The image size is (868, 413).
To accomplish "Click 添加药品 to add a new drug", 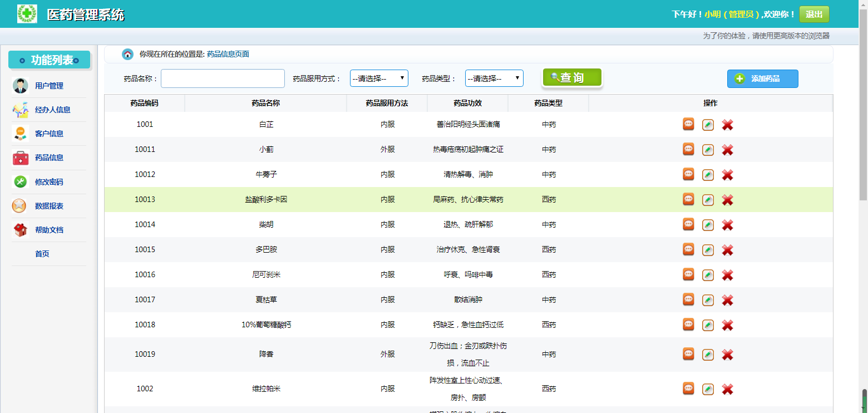I will point(762,78).
